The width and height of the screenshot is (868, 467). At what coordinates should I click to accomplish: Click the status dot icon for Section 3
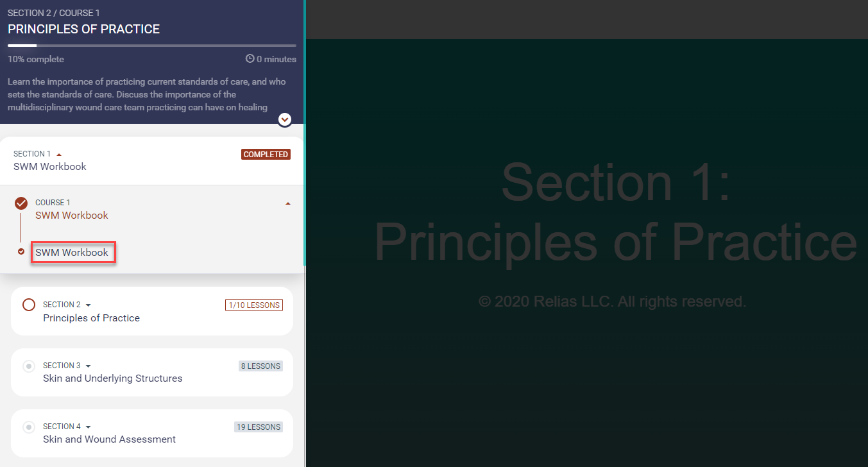28,366
